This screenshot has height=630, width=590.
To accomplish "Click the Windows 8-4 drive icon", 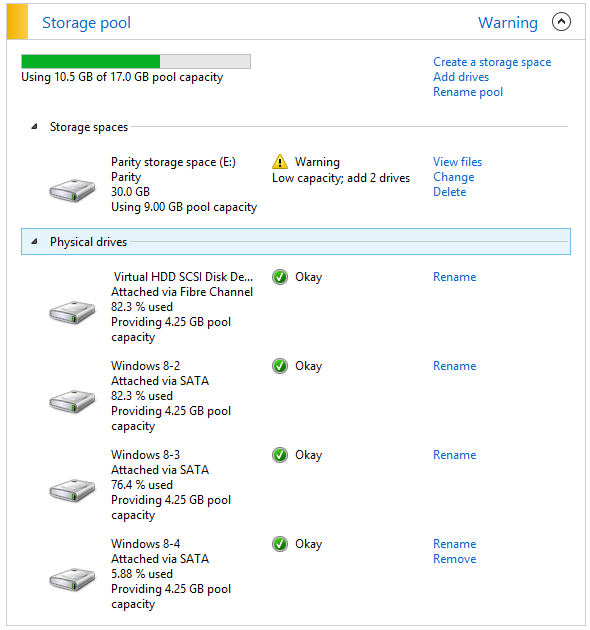I will (72, 579).
